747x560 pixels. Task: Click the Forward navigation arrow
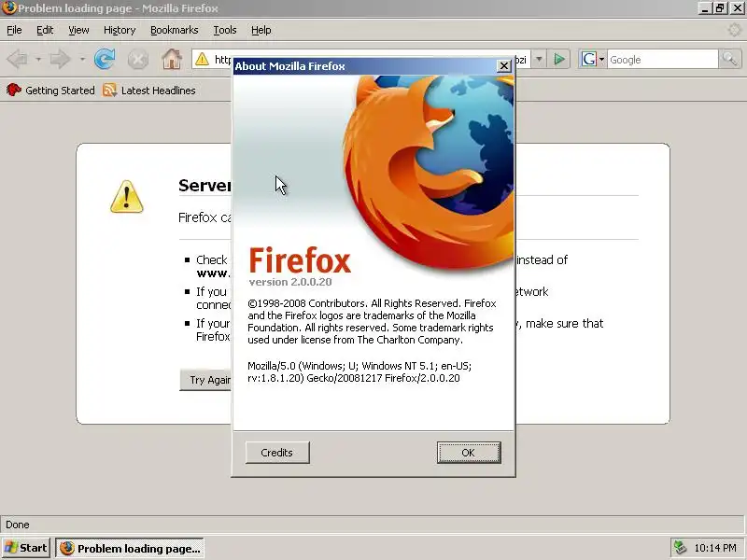pos(60,60)
